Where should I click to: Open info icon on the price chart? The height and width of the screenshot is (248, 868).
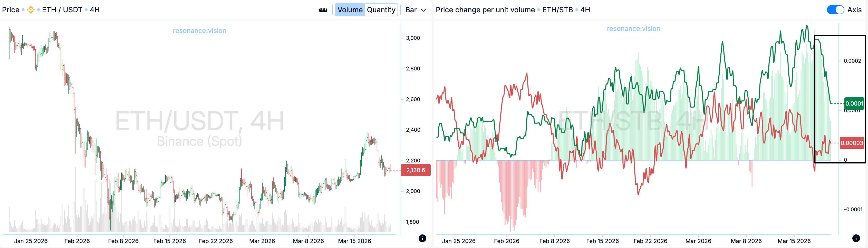tap(422, 238)
